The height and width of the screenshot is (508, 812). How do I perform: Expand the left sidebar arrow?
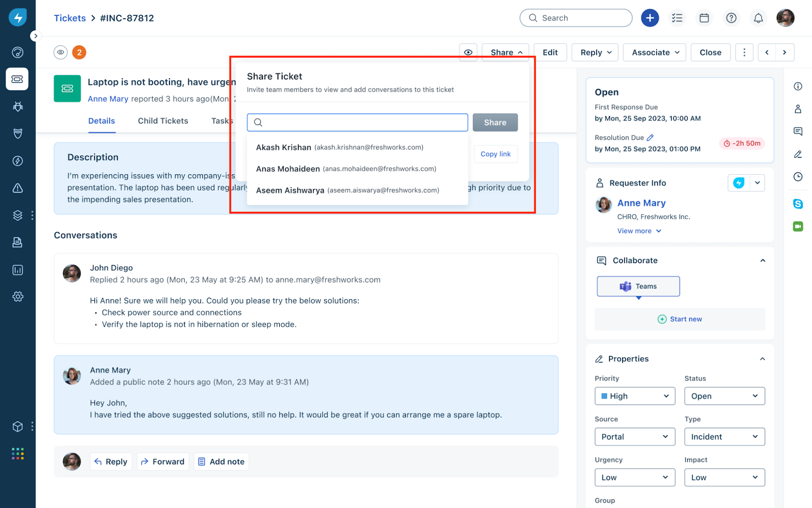pos(35,36)
